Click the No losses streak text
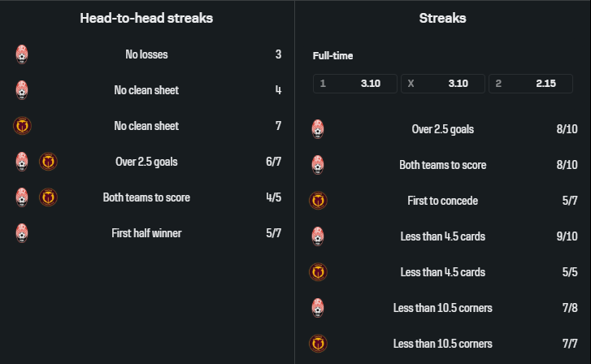Image resolution: width=591 pixels, height=364 pixels. (146, 54)
